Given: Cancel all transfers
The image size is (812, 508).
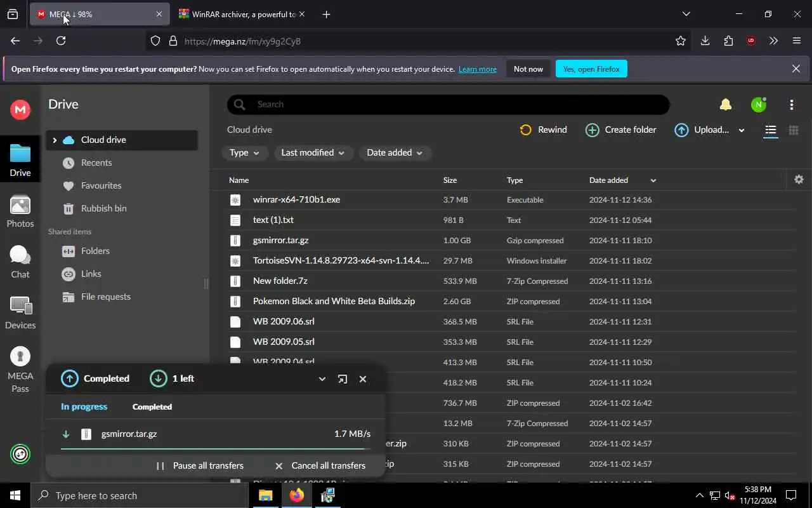Looking at the screenshot, I should (320, 465).
